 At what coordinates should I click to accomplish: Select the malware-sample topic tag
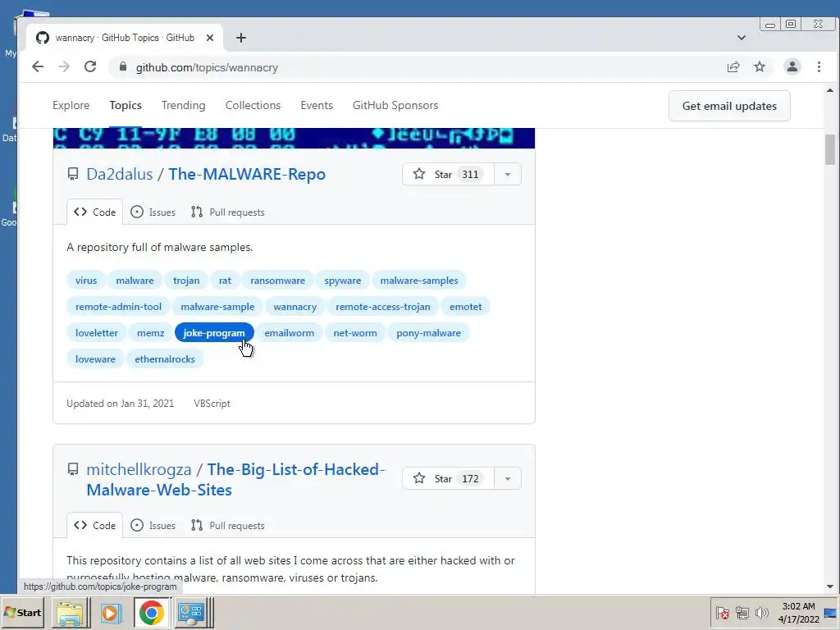tap(217, 307)
